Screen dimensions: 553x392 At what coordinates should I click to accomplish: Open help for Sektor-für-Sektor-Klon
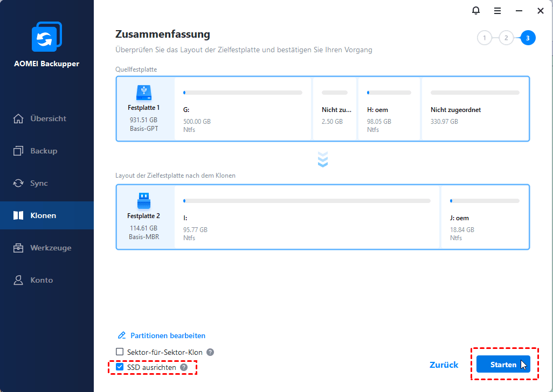210,352
